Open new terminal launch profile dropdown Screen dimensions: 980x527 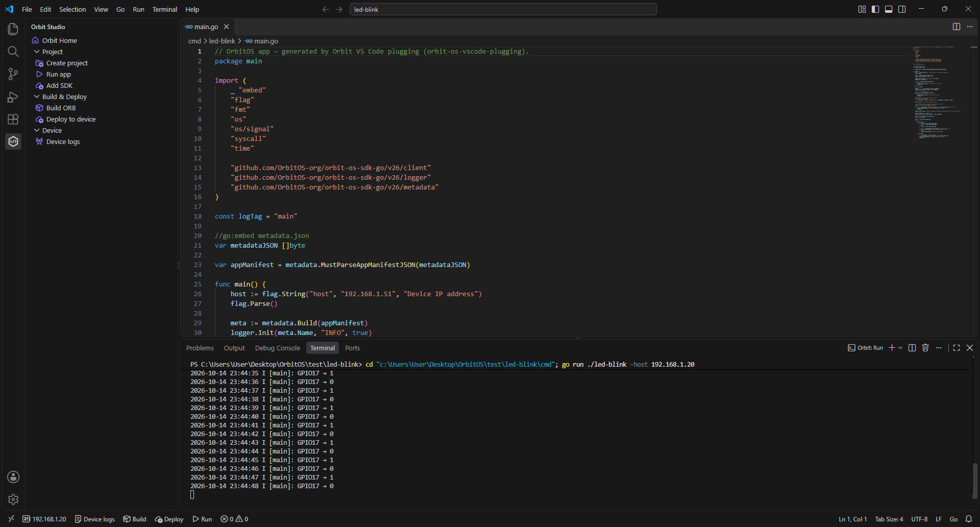(x=900, y=348)
